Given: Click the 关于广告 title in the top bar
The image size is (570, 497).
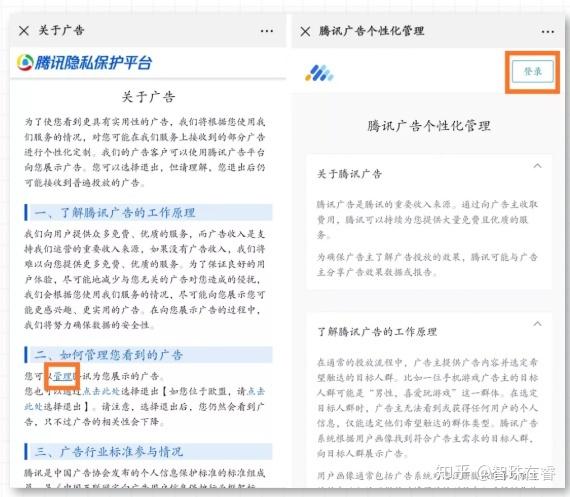Looking at the screenshot, I should click(x=61, y=31).
